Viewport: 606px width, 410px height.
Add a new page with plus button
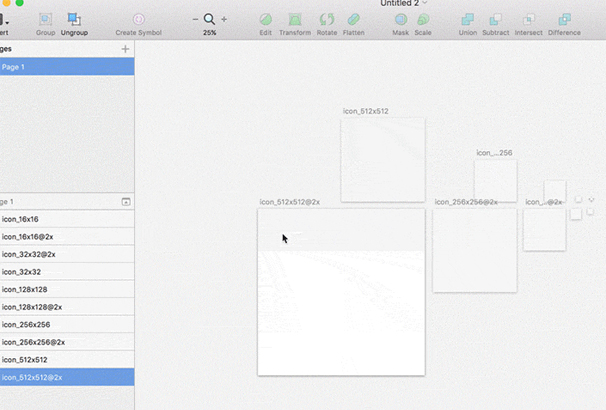point(125,48)
